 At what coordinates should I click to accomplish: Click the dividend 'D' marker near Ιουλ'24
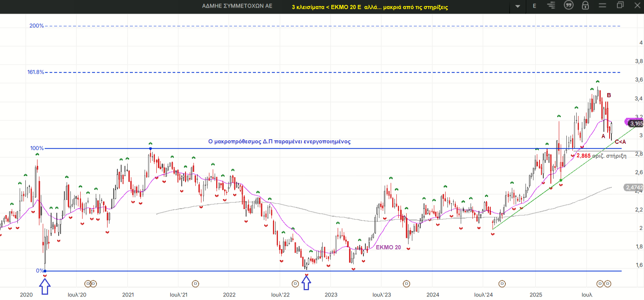(x=502, y=284)
